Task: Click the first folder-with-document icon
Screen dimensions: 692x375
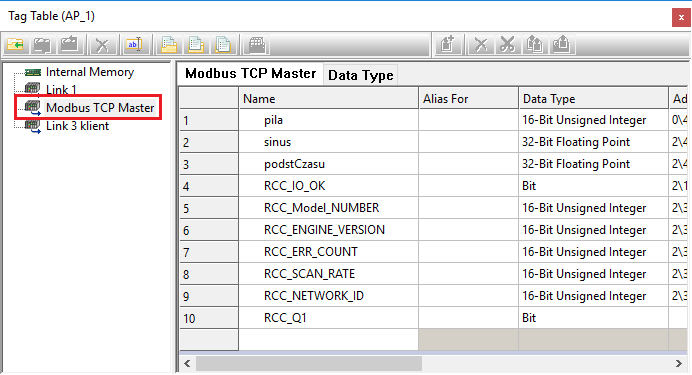Action: 169,45
